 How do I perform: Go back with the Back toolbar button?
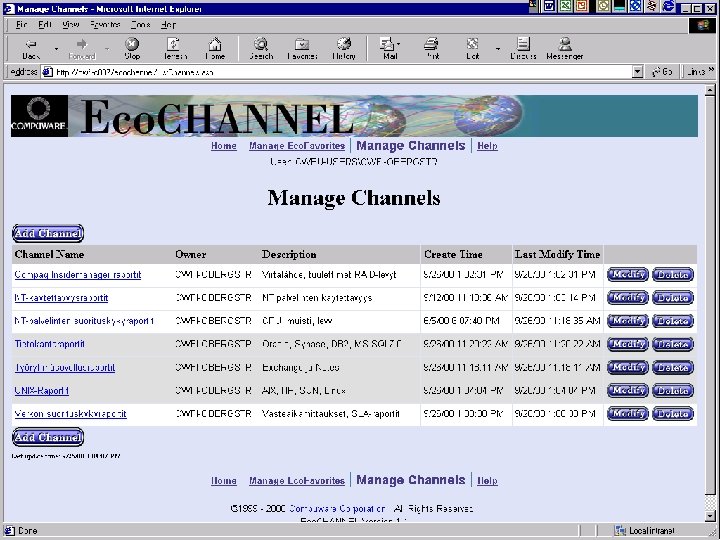click(x=31, y=49)
